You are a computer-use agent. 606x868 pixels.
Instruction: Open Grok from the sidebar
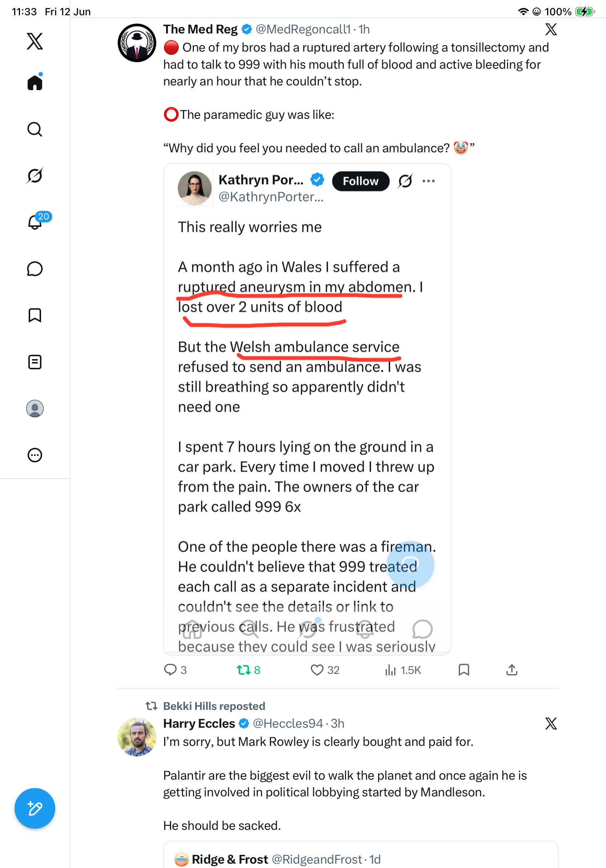[x=35, y=176]
